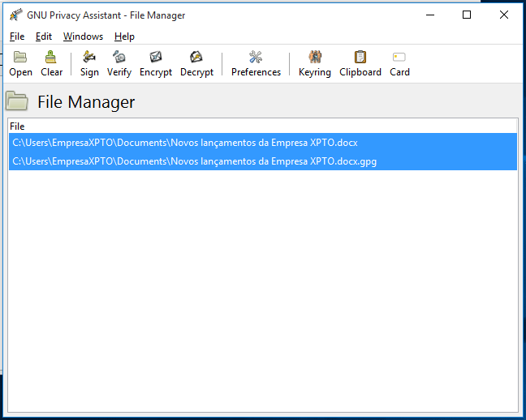Open the File menu

17,36
